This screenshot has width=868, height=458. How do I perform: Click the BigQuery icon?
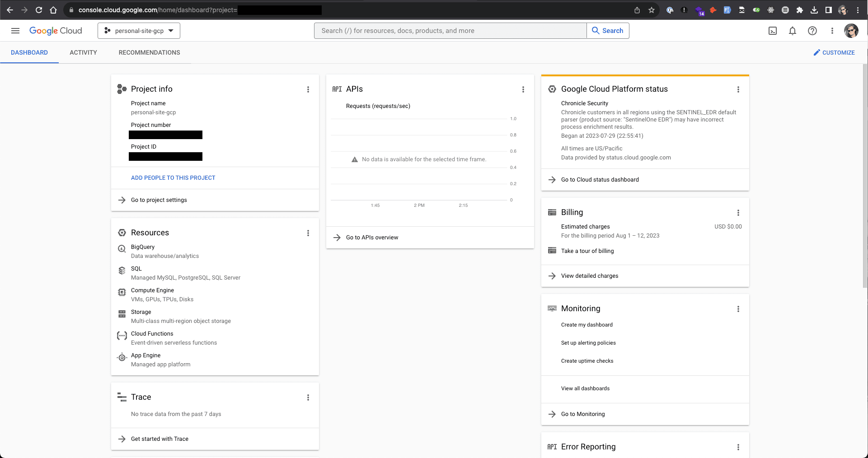click(x=122, y=249)
